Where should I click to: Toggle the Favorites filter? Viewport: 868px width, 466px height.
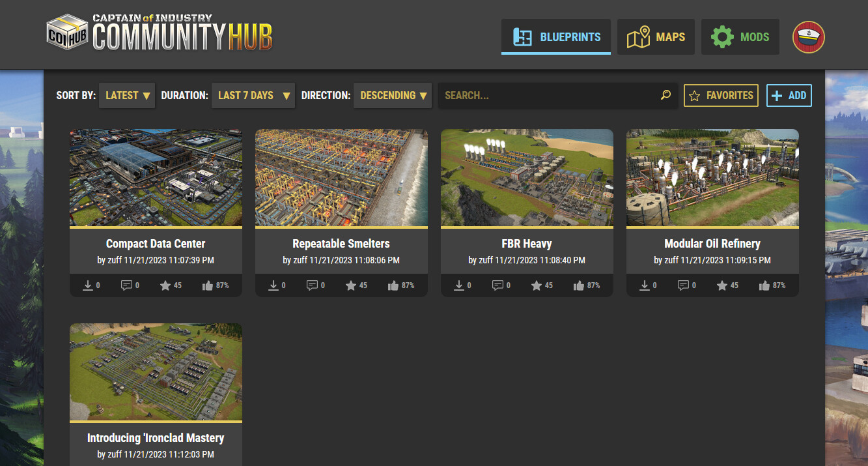point(721,95)
